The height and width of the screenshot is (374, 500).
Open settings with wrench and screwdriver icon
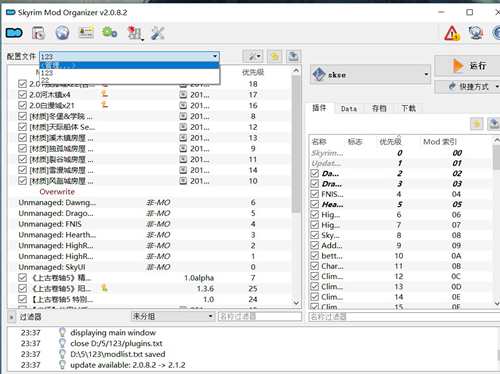click(x=158, y=33)
